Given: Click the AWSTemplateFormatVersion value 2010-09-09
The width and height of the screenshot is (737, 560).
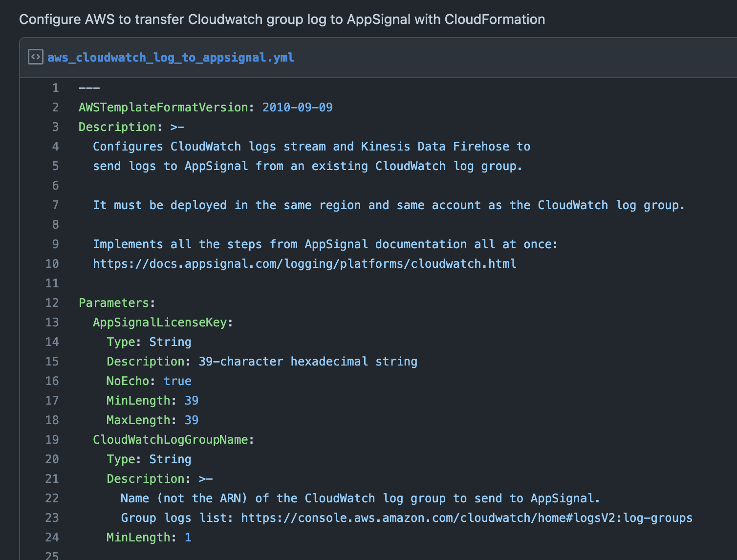Looking at the screenshot, I should [297, 107].
